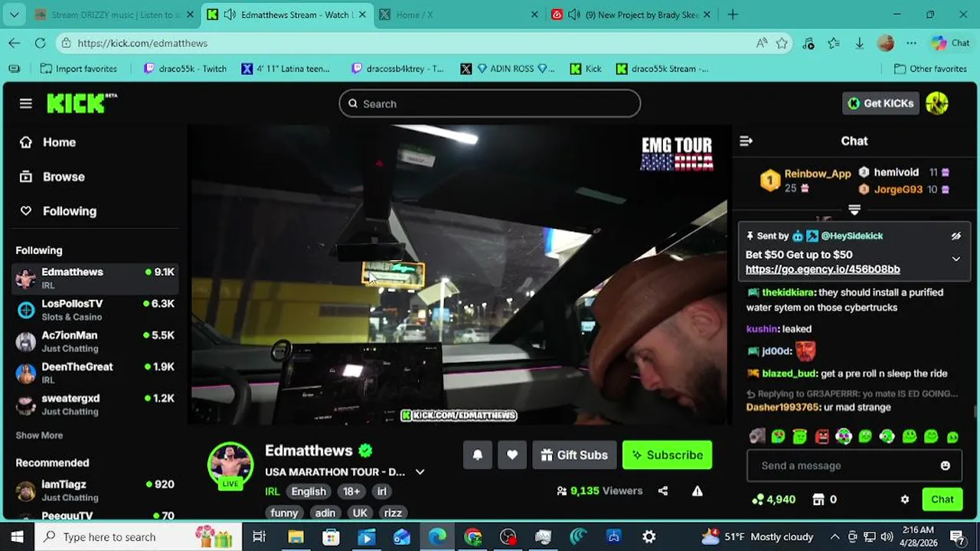Open the channel shop icon showing 0

click(824, 499)
